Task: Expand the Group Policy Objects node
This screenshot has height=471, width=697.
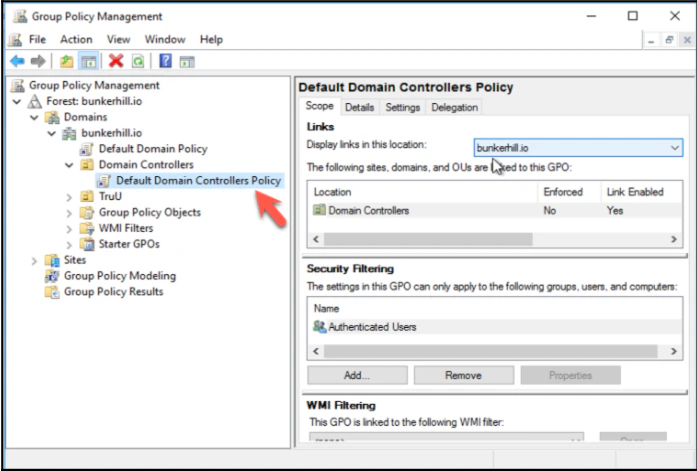Action: tap(69, 213)
